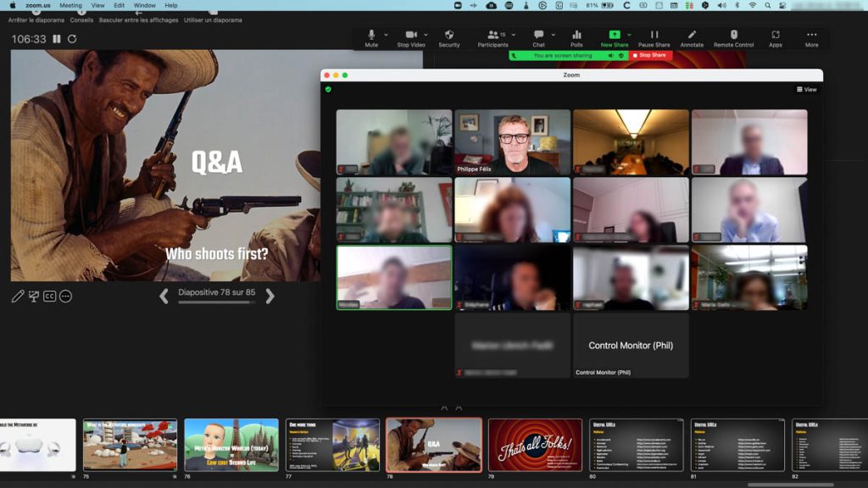Open the Window menu
Viewport: 868px width, 488px height.
tap(144, 5)
